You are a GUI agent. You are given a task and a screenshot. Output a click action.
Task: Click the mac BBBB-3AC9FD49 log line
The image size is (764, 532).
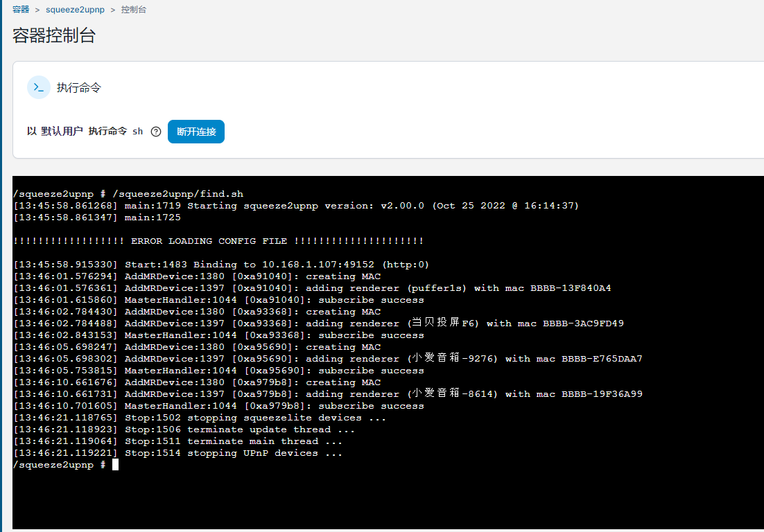pos(319,323)
